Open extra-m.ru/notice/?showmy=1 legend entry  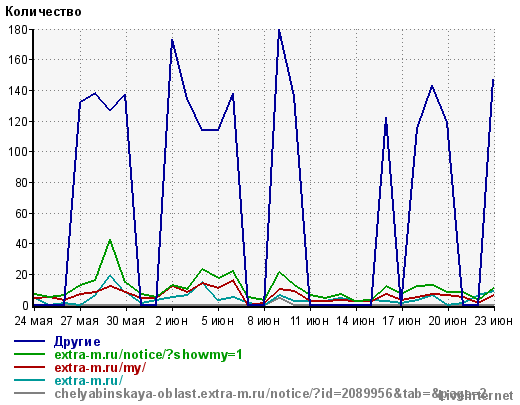[x=148, y=355]
